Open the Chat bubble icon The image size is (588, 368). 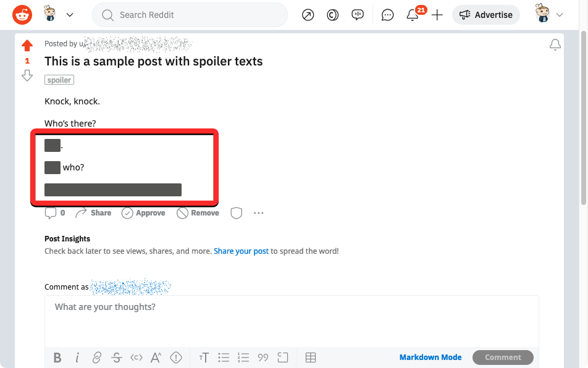[387, 15]
